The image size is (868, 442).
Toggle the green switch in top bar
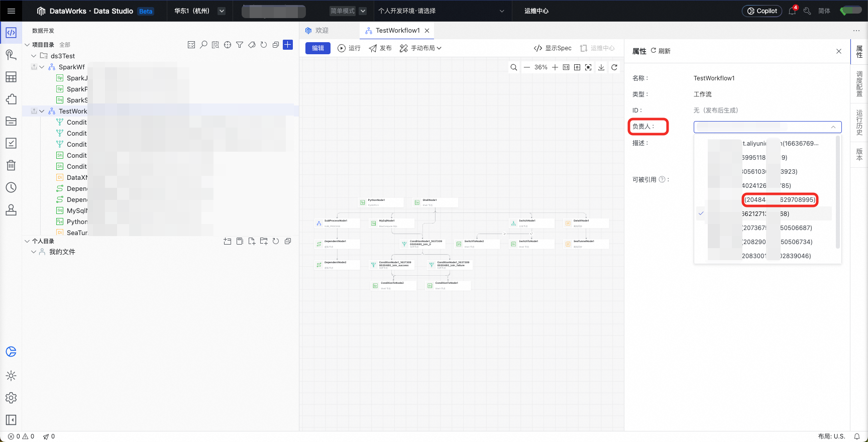(x=851, y=11)
